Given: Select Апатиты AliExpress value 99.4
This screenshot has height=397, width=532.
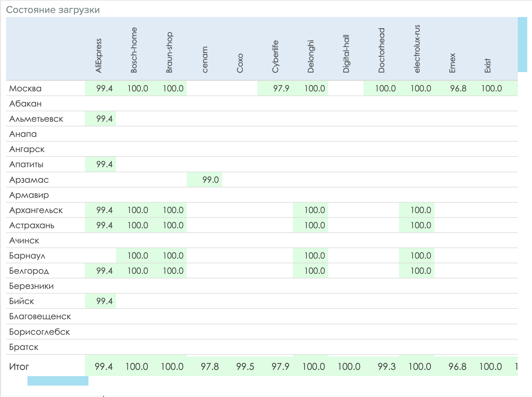Looking at the screenshot, I should click(x=104, y=164).
